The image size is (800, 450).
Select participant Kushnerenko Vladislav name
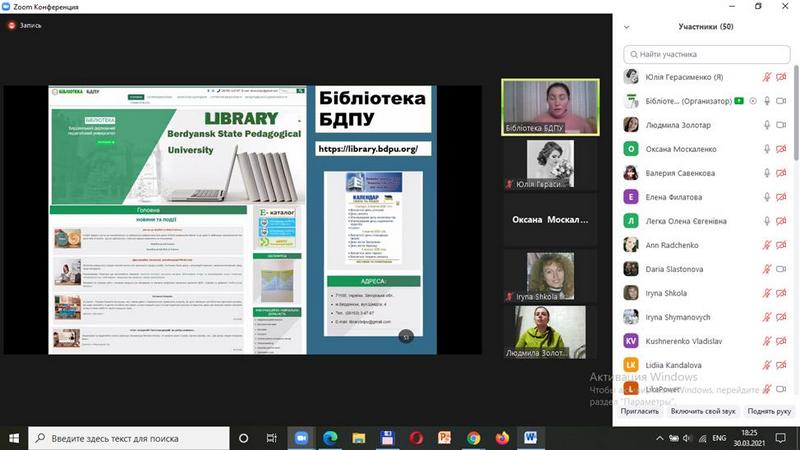pyautogui.click(x=684, y=341)
